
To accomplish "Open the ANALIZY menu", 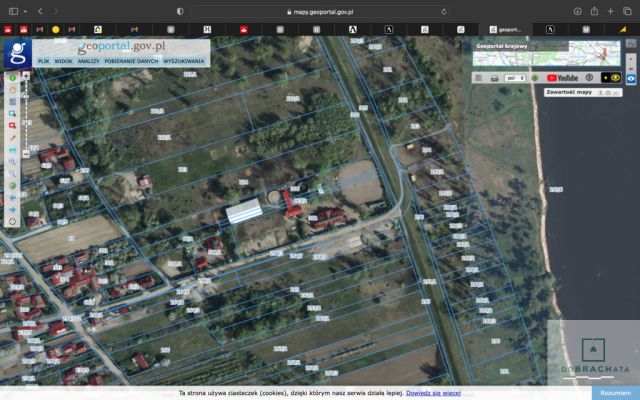I will tap(88, 61).
